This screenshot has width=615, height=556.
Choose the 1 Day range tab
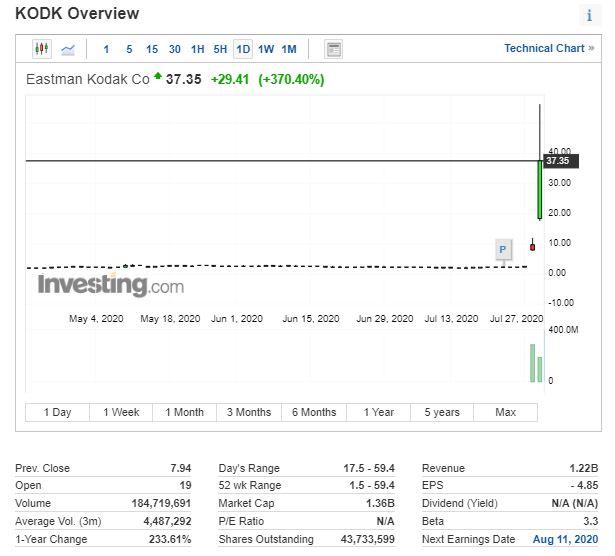[57, 412]
